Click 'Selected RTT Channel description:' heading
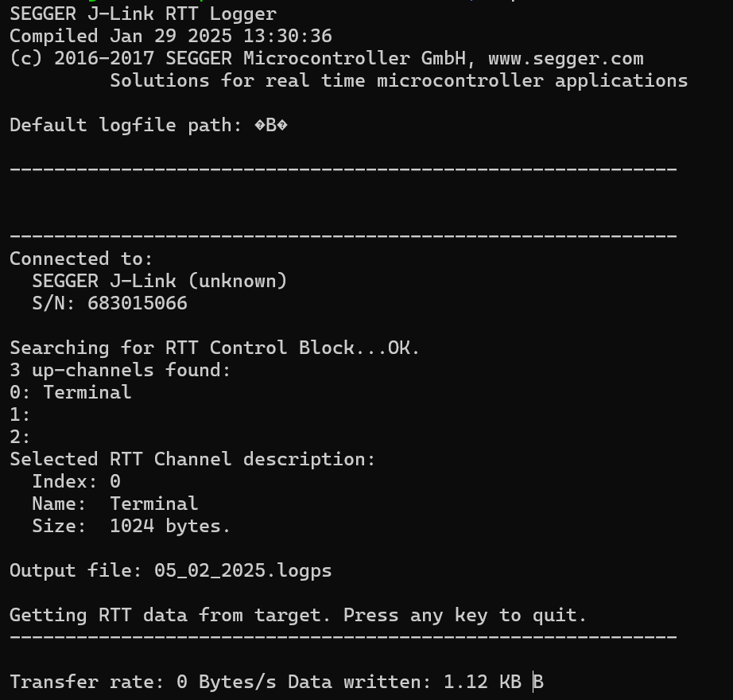This screenshot has width=733, height=700. tap(192, 460)
